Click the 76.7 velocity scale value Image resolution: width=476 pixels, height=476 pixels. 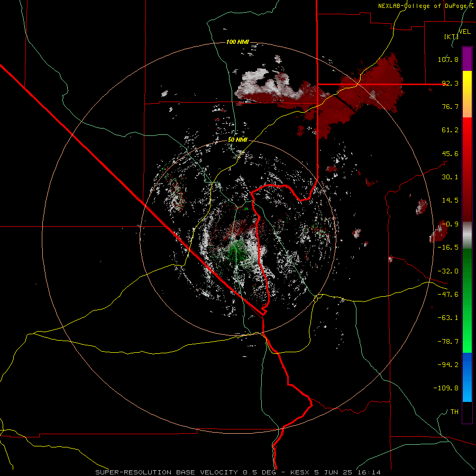tap(450, 106)
